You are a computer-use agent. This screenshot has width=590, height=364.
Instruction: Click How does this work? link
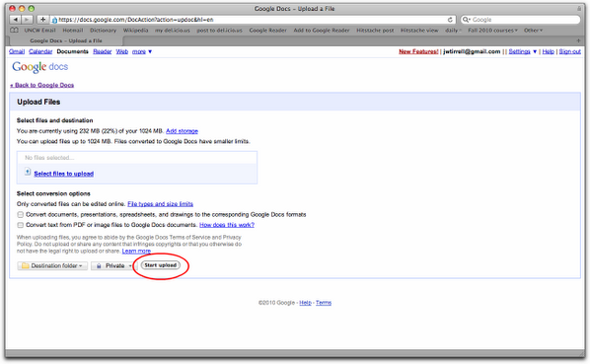(227, 225)
